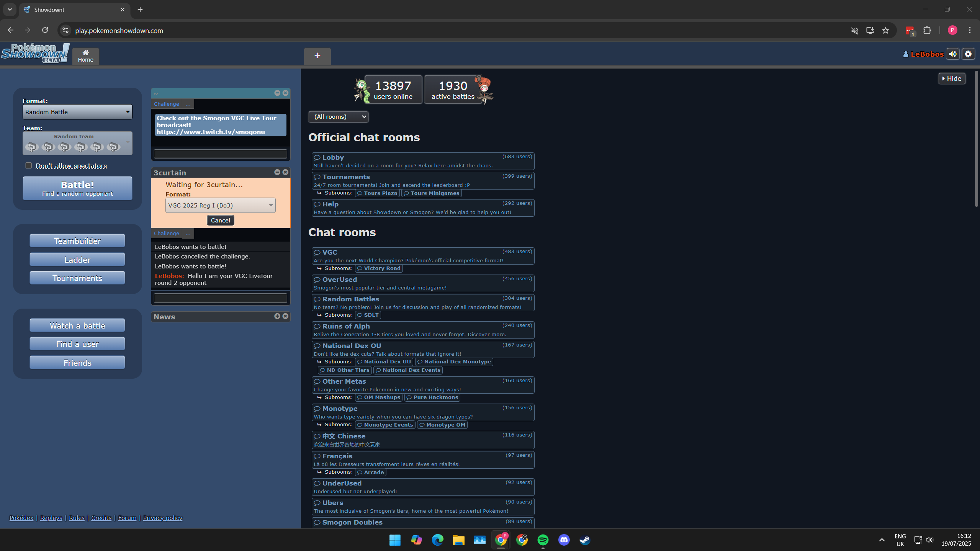980x551 pixels.
Task: Reload the page
Action: point(45,30)
